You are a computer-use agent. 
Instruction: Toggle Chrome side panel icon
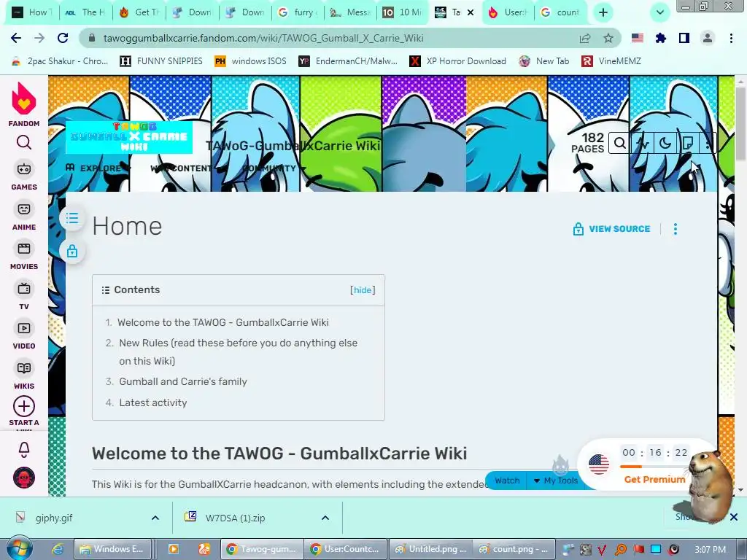[684, 38]
